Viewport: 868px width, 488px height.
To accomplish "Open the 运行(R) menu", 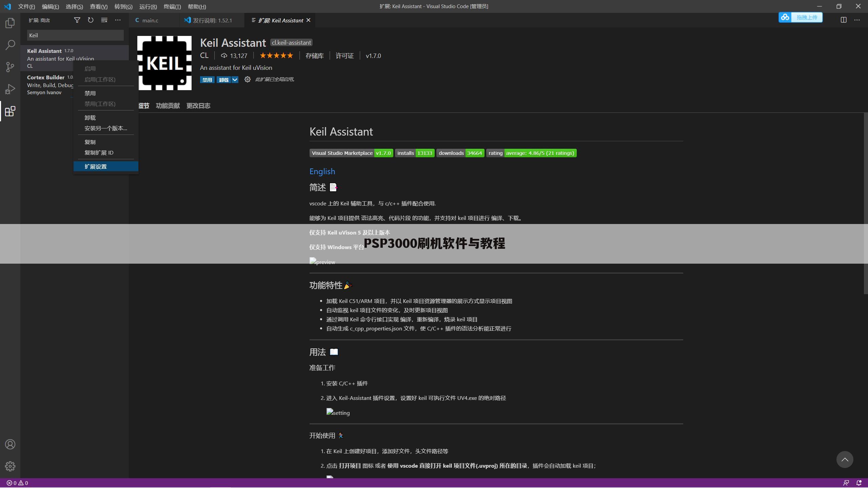I will pyautogui.click(x=148, y=6).
